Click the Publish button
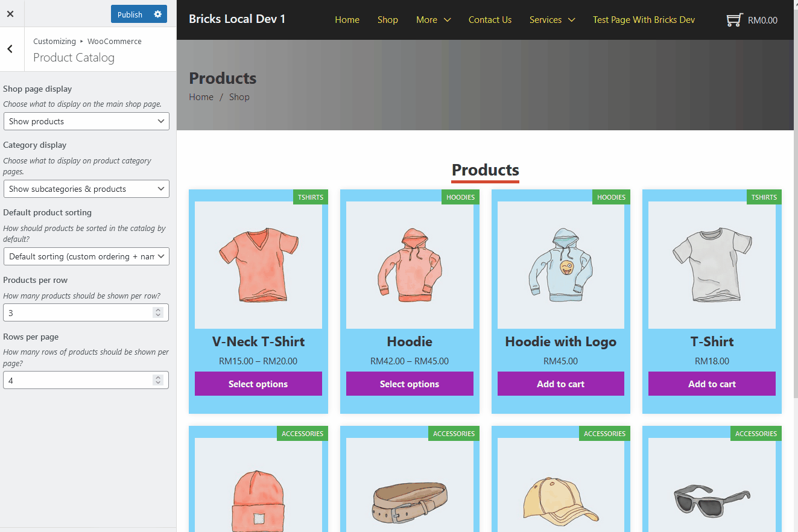Image resolution: width=798 pixels, height=532 pixels. coord(130,14)
